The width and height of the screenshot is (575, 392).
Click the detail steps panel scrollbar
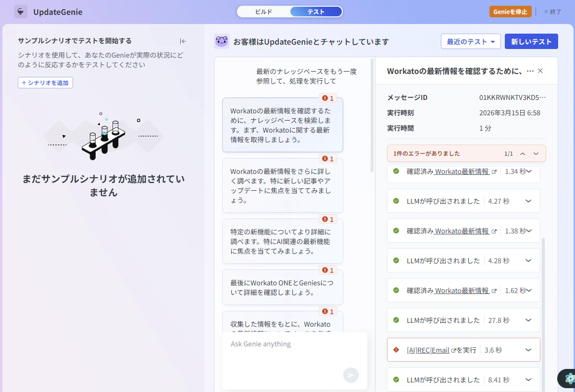click(x=543, y=315)
